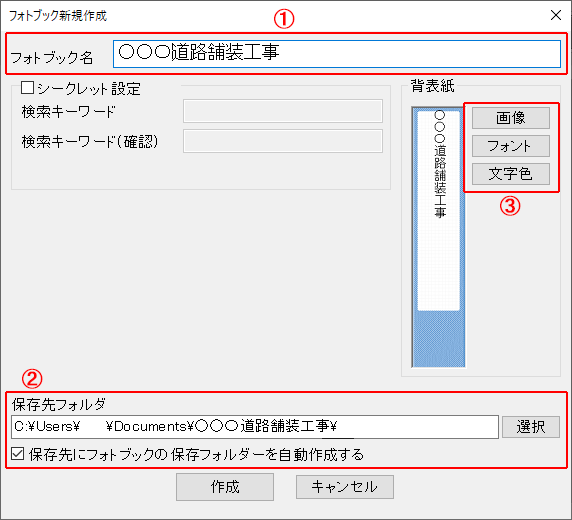Close the フォトブック新規作成 dialog
572x520 pixels.
(x=556, y=15)
